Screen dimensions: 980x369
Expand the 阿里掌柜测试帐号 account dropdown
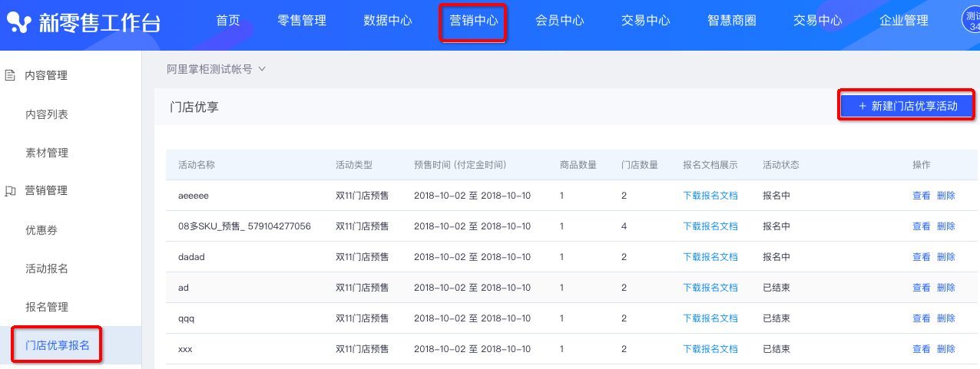217,69
